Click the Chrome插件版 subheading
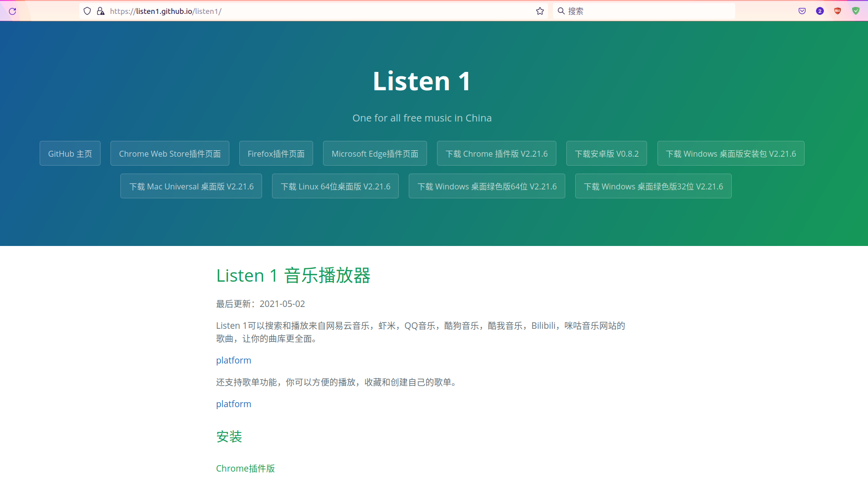Image resolution: width=868 pixels, height=485 pixels. coord(245,469)
